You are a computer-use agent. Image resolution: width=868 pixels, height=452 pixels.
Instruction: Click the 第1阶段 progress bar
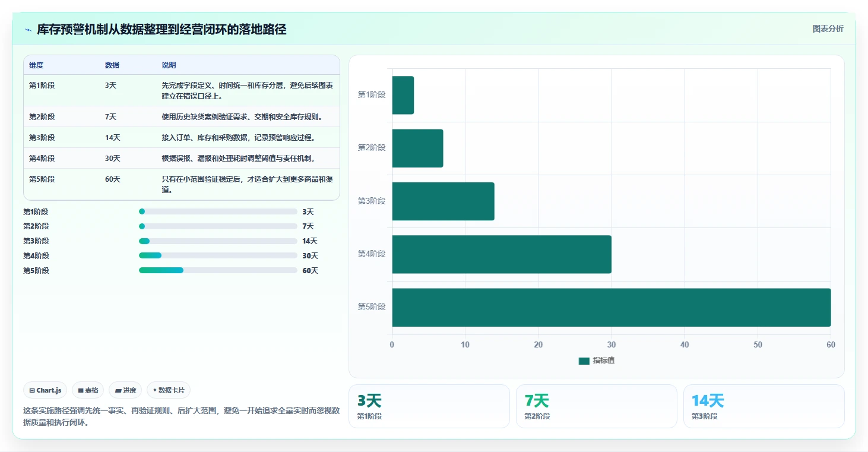point(218,211)
